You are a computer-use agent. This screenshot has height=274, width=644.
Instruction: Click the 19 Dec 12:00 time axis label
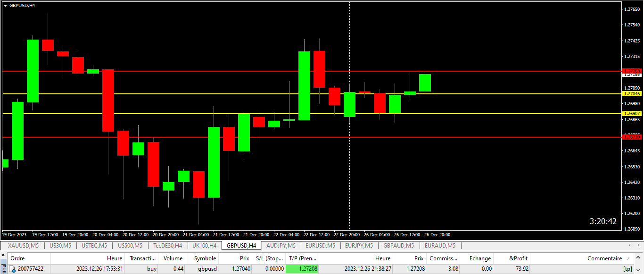(x=46, y=234)
